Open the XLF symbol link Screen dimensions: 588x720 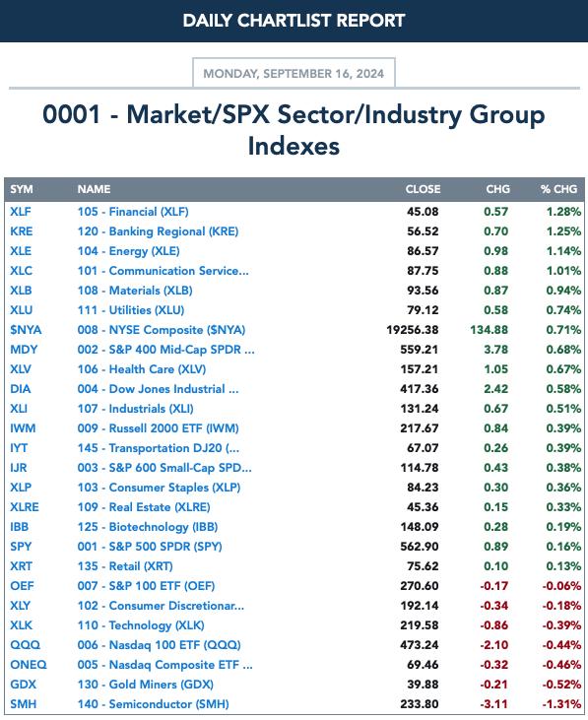pyautogui.click(x=21, y=212)
